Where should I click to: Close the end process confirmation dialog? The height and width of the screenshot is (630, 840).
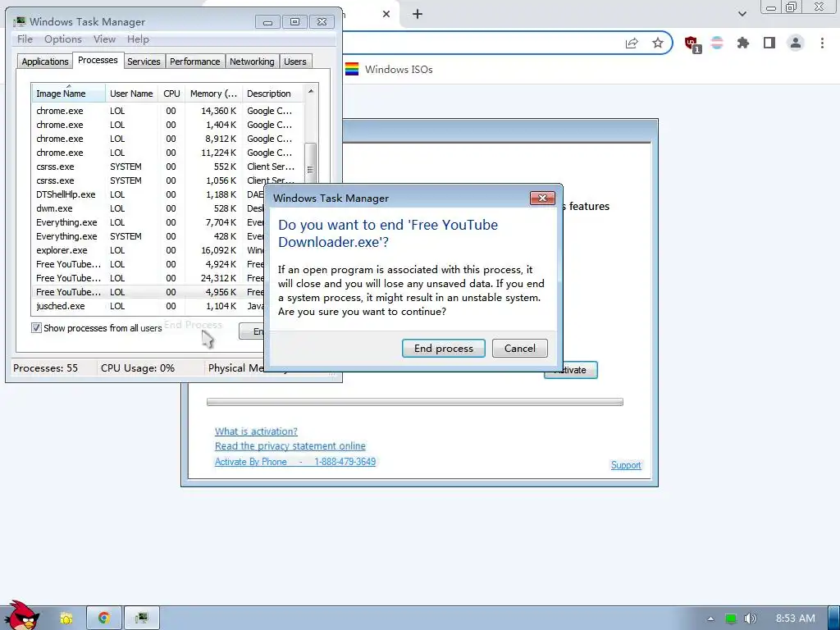tap(542, 199)
